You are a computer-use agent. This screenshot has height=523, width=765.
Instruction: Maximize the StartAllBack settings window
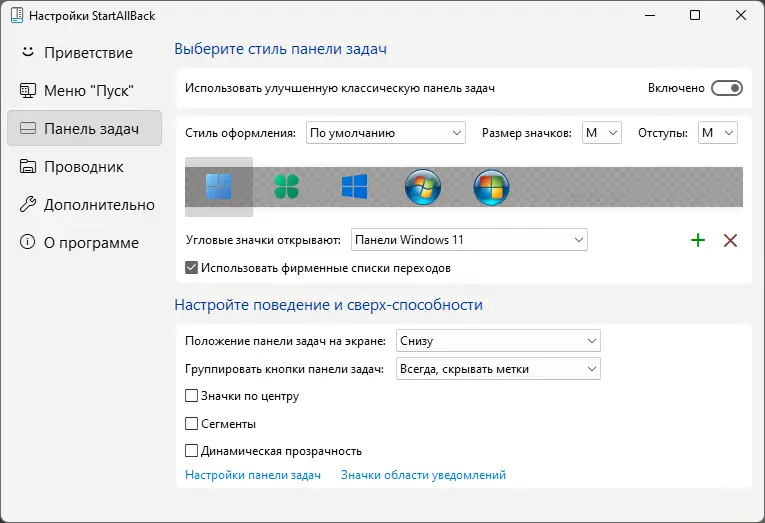695,16
